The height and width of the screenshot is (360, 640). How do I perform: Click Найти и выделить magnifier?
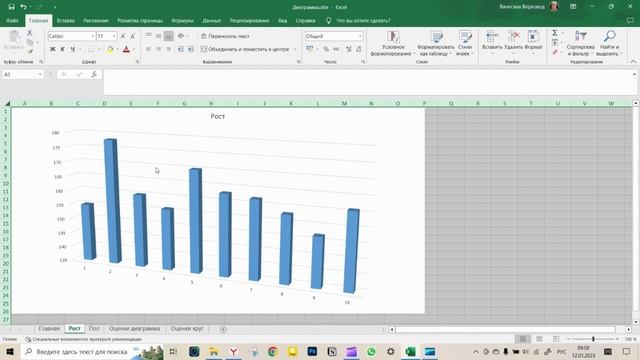pyautogui.click(x=609, y=43)
